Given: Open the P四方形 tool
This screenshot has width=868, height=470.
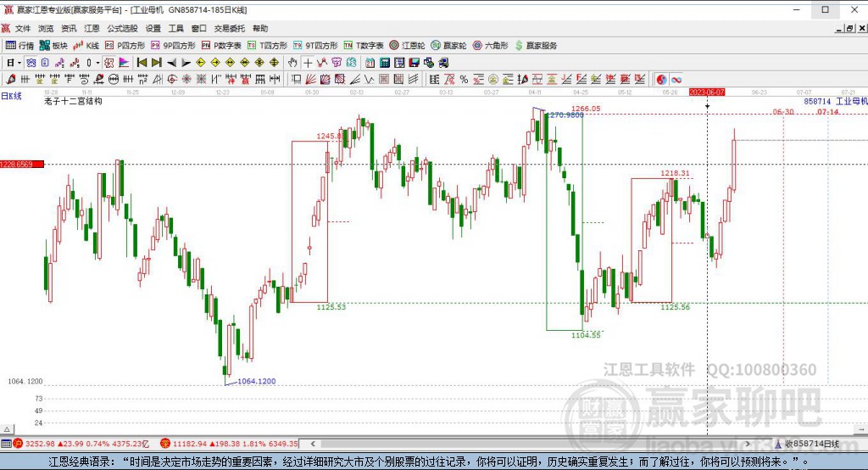Looking at the screenshot, I should click(125, 46).
